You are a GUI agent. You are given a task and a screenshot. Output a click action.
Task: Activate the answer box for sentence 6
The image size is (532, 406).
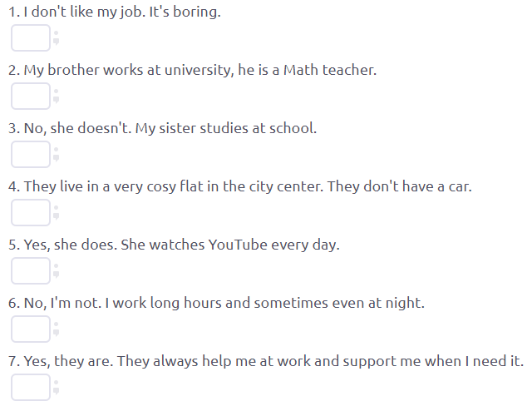31,329
